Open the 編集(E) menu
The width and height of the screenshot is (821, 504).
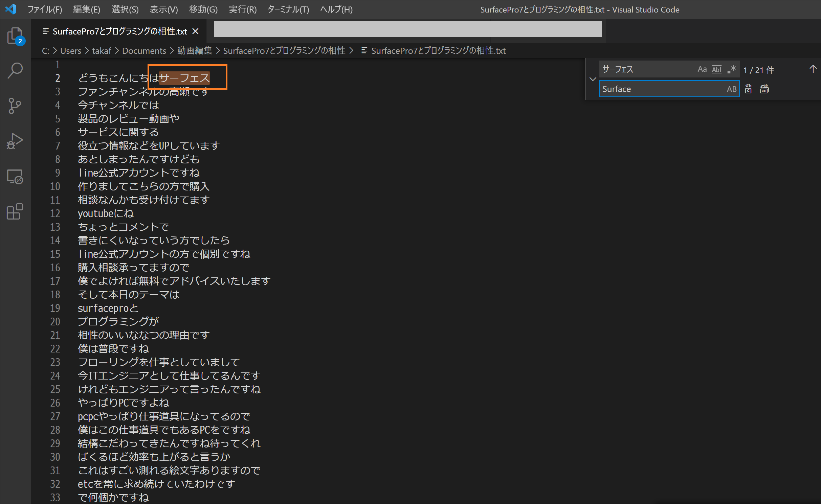(x=87, y=9)
